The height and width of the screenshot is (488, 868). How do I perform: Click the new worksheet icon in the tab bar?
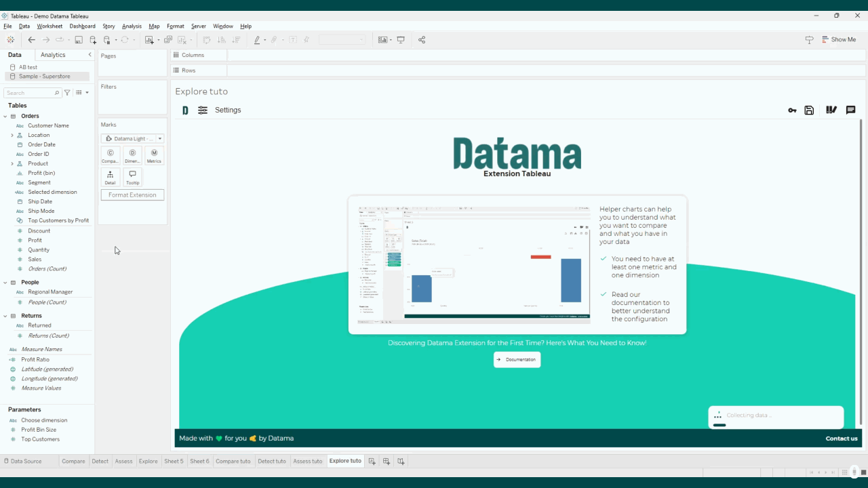372,461
